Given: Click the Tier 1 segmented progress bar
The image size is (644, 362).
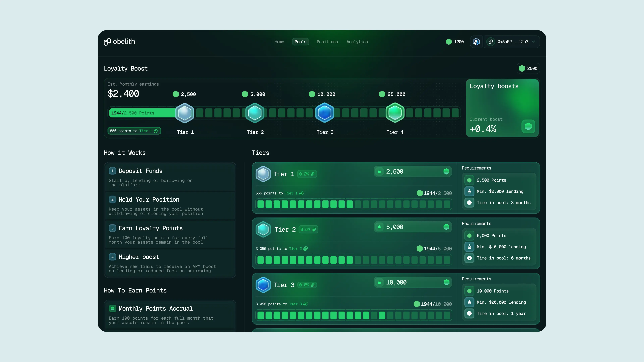Looking at the screenshot, I should pos(354,204).
